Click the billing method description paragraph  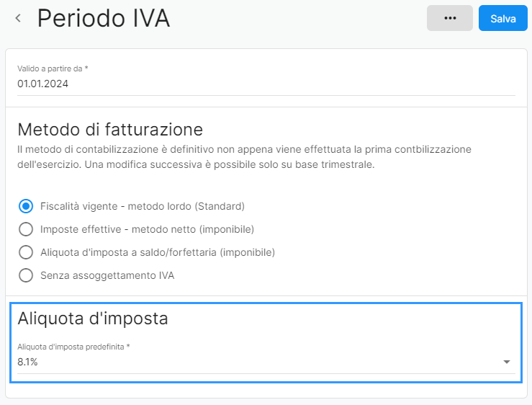pyautogui.click(x=245, y=156)
